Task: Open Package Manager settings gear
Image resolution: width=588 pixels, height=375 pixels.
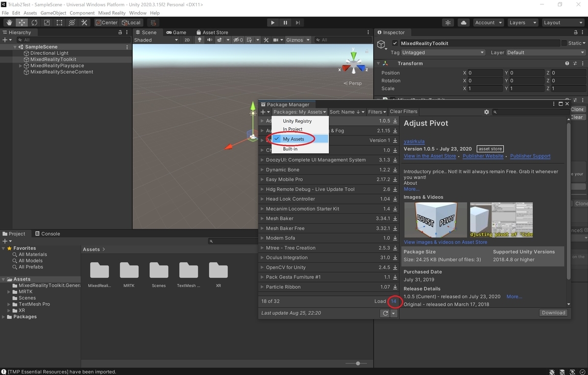Action: [x=487, y=112]
